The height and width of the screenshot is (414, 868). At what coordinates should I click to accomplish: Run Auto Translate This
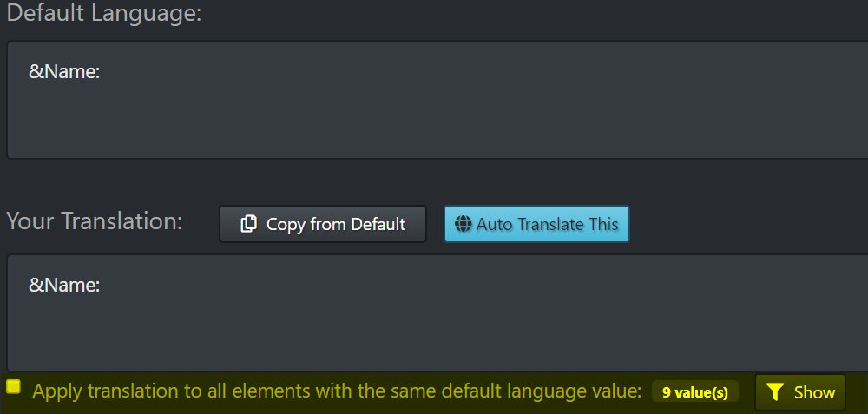pyautogui.click(x=536, y=224)
